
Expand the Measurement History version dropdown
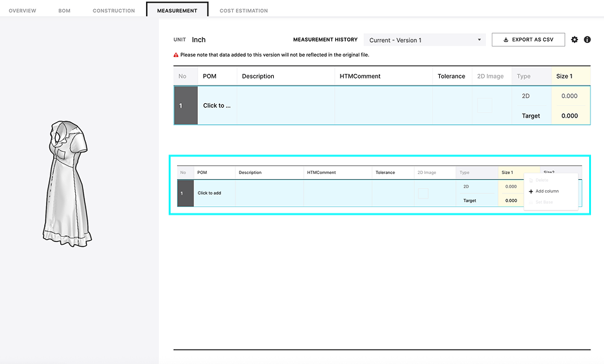click(424, 40)
